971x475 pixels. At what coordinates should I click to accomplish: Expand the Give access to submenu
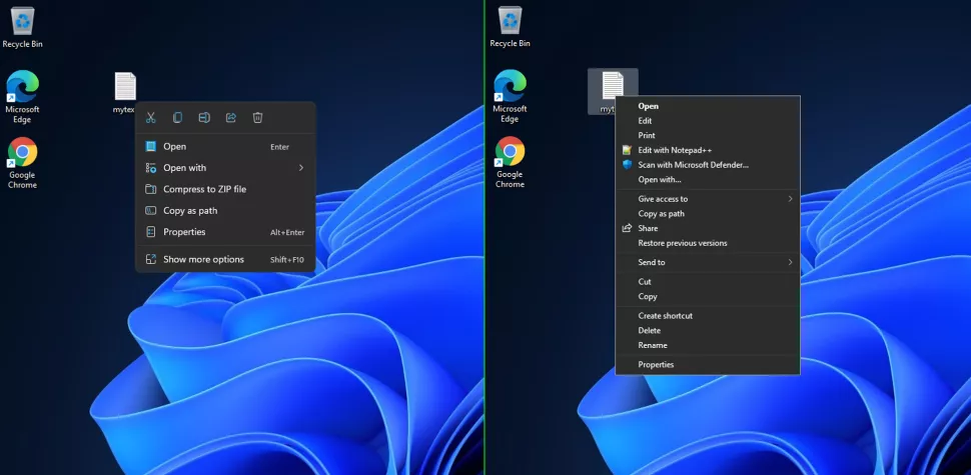708,199
